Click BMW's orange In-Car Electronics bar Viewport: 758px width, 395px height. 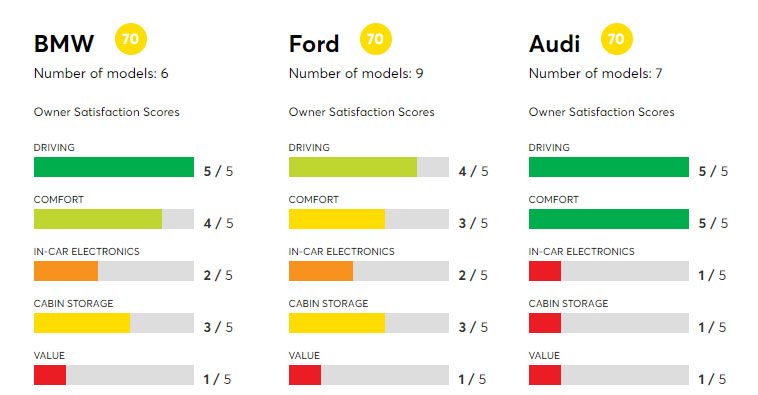coord(66,271)
